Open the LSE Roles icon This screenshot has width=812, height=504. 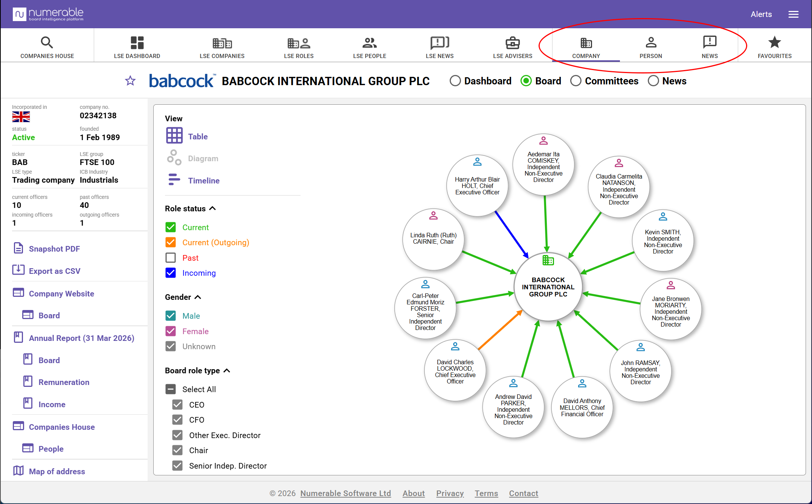pos(299,43)
